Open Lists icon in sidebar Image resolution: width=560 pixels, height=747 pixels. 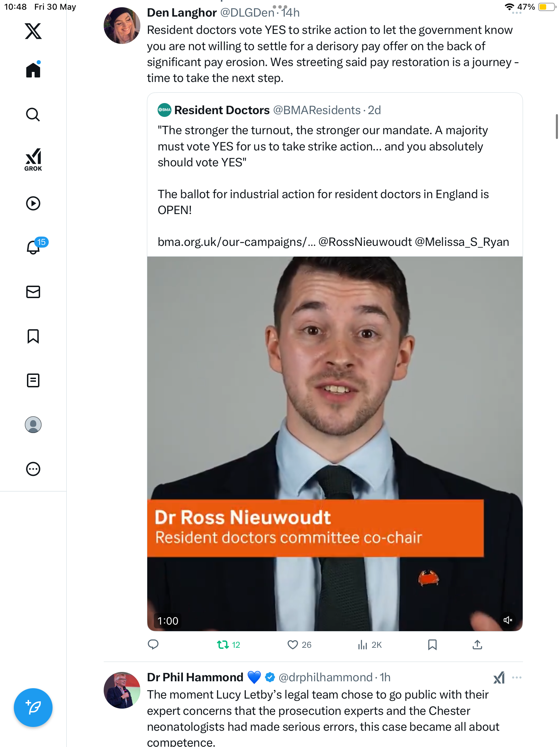33,380
